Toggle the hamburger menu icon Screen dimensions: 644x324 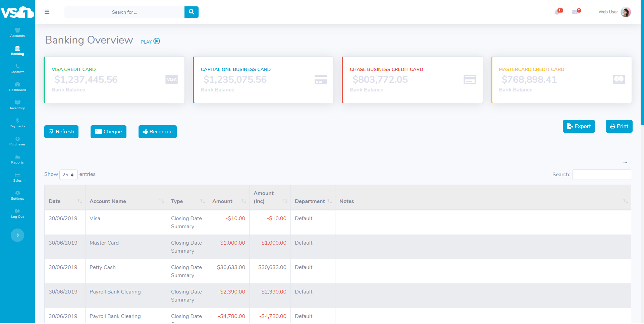(47, 12)
